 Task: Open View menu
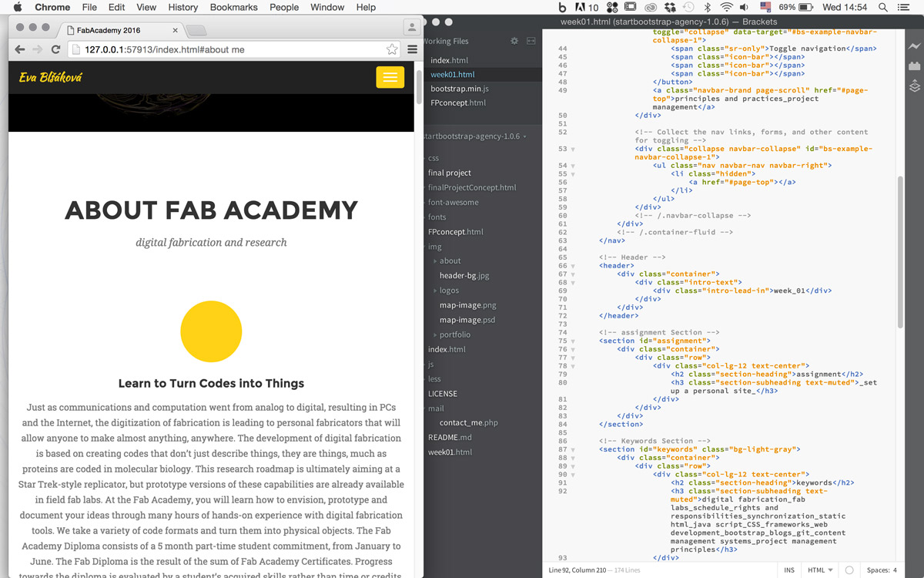(146, 7)
